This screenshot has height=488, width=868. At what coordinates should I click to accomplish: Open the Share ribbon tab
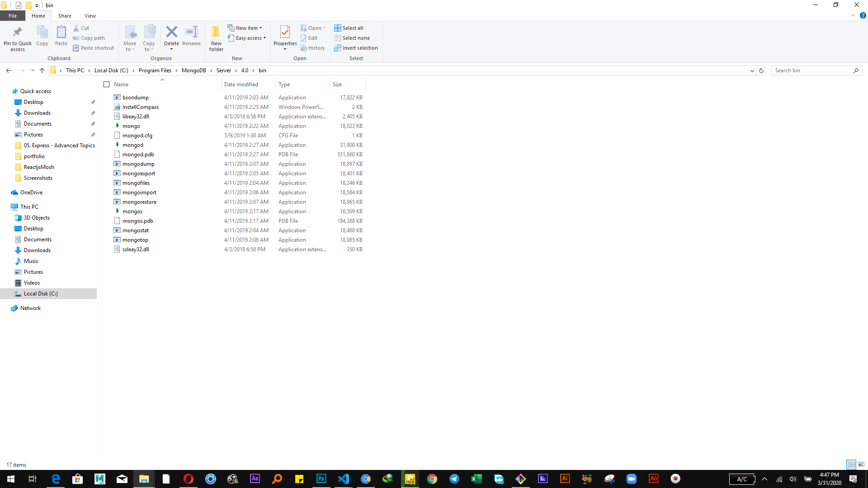pyautogui.click(x=65, y=16)
